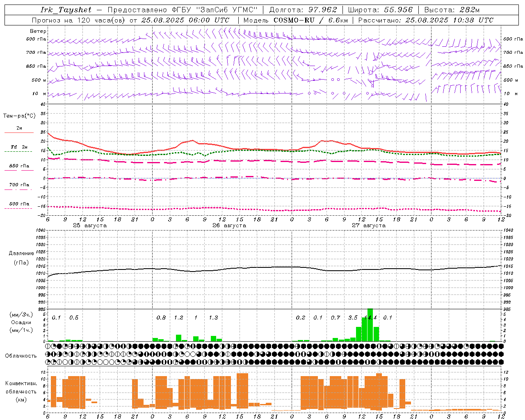Click the Td 2м dew point legend entry
This screenshot has height=420, width=525.
coord(19,147)
